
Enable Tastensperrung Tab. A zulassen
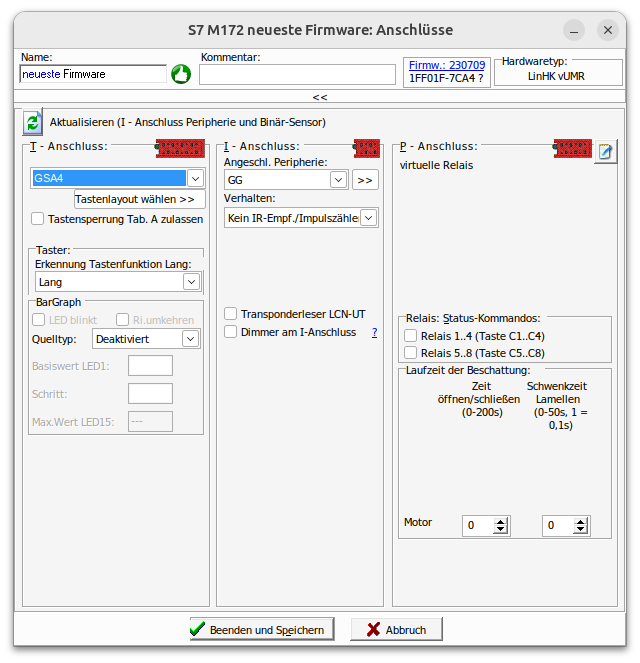(x=38, y=219)
